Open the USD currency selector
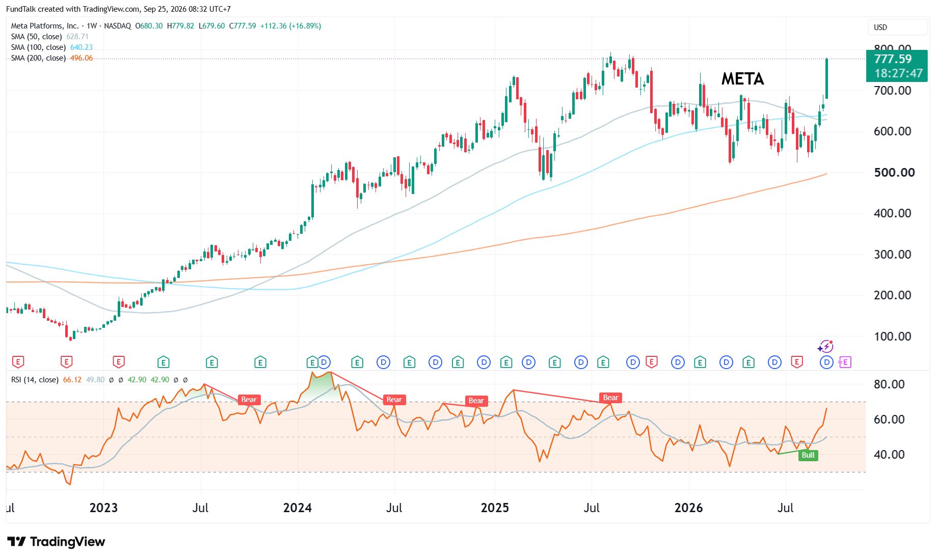Screen dimensions: 936x560 897,27
